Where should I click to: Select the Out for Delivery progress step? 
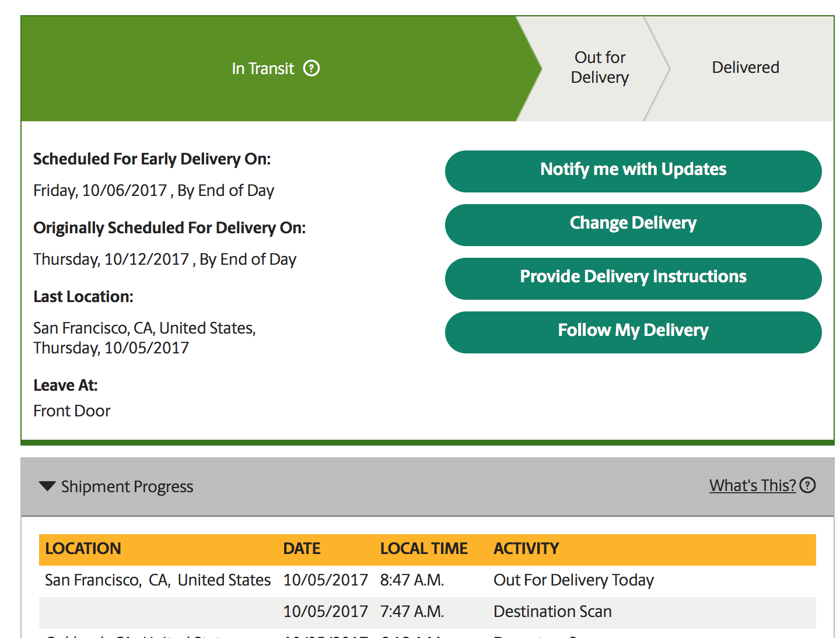(600, 68)
